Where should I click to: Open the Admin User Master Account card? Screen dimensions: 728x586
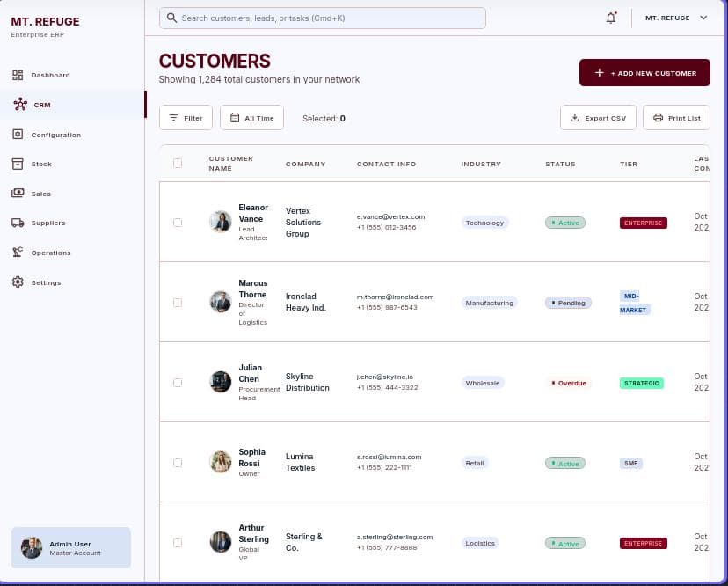[x=71, y=547]
